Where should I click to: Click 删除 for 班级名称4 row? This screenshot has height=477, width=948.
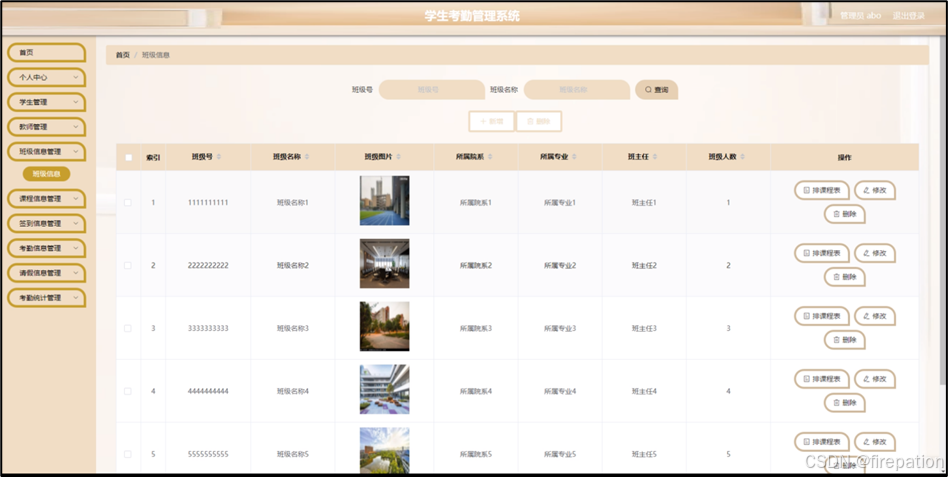845,403
